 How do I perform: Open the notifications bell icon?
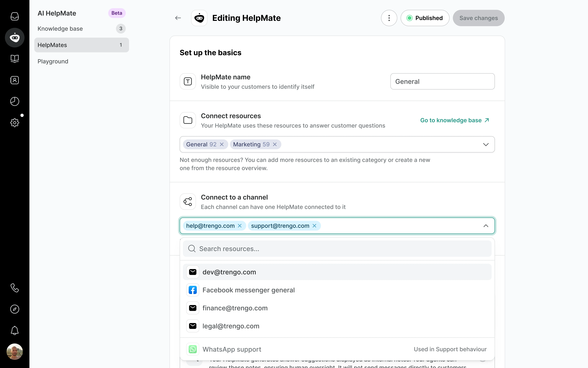(15, 330)
